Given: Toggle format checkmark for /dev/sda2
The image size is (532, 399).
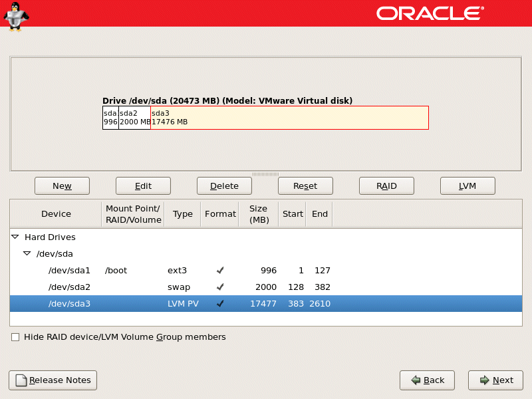Looking at the screenshot, I should click(x=220, y=287).
